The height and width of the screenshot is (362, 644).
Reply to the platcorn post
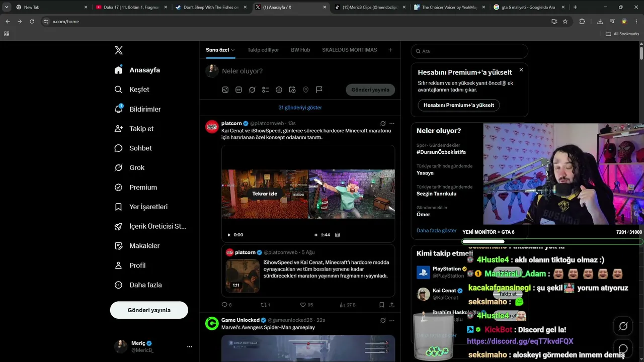coord(224,305)
